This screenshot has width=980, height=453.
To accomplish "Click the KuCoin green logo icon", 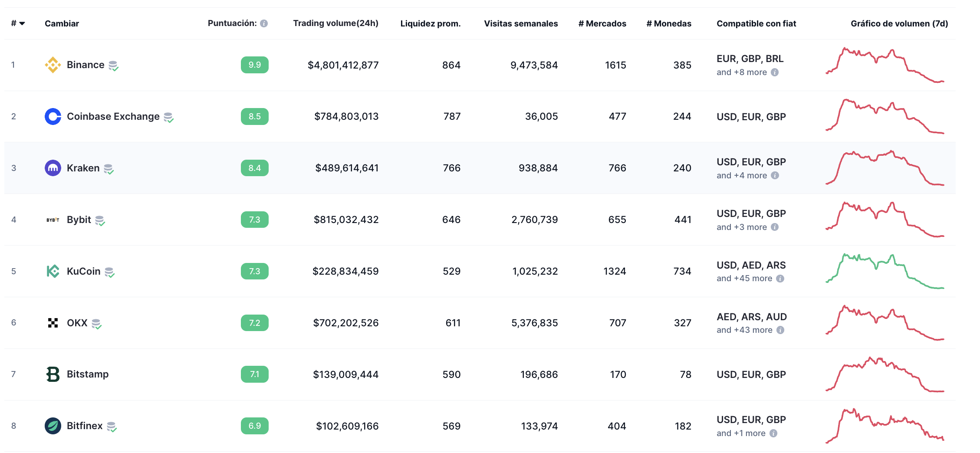I will click(x=53, y=271).
